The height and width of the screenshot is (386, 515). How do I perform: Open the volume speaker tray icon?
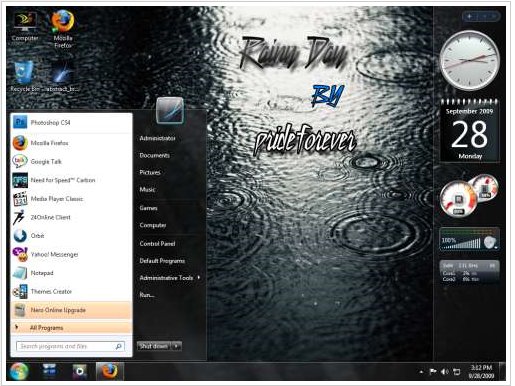pyautogui.click(x=444, y=371)
